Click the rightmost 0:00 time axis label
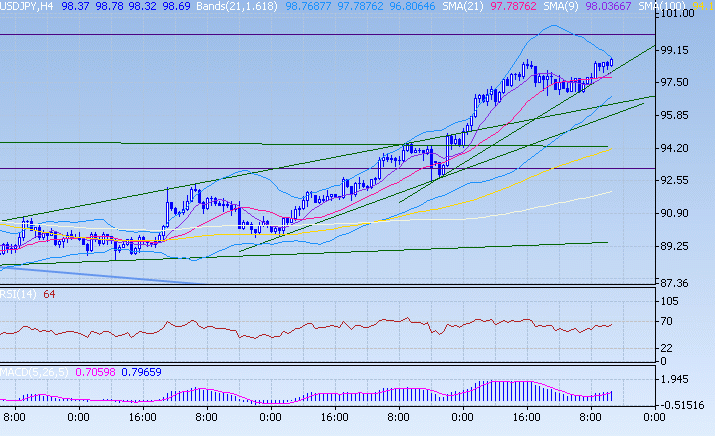This screenshot has width=715, height=436. tap(653, 416)
